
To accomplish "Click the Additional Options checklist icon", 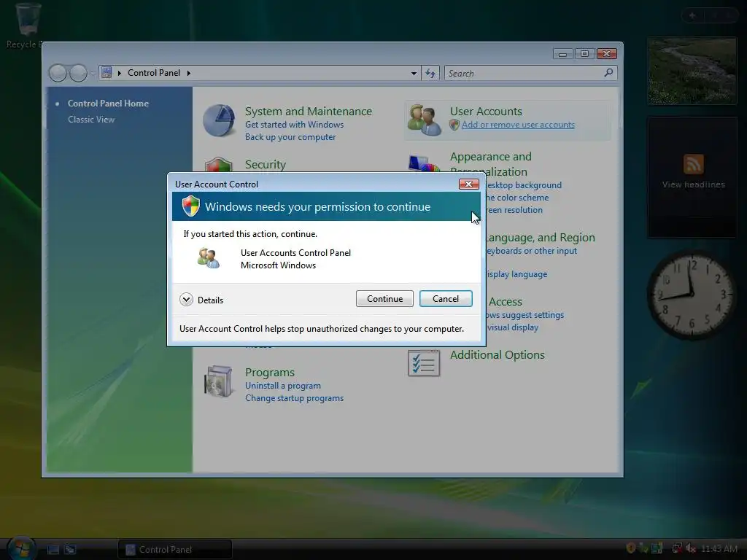I will [424, 363].
